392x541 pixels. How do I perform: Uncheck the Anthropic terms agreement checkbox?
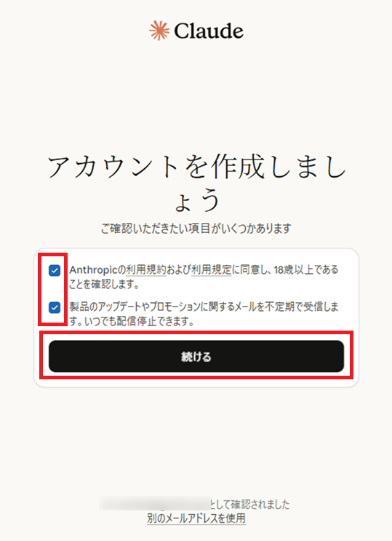(55, 271)
